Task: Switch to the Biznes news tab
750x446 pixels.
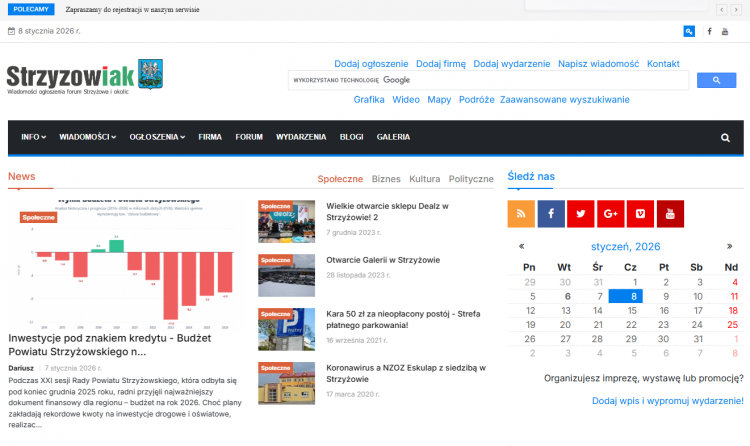Action: pos(386,179)
